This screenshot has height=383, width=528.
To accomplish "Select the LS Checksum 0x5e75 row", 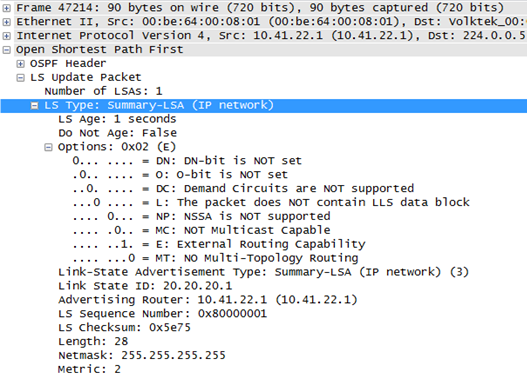I will tap(124, 328).
